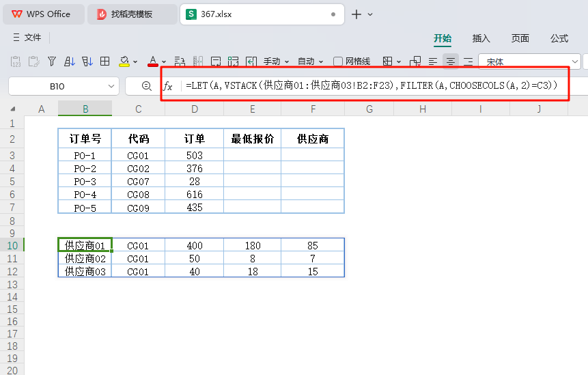Switch to the 开始 ribbon tab
Viewport: 588px width, 375px height.
(443, 38)
